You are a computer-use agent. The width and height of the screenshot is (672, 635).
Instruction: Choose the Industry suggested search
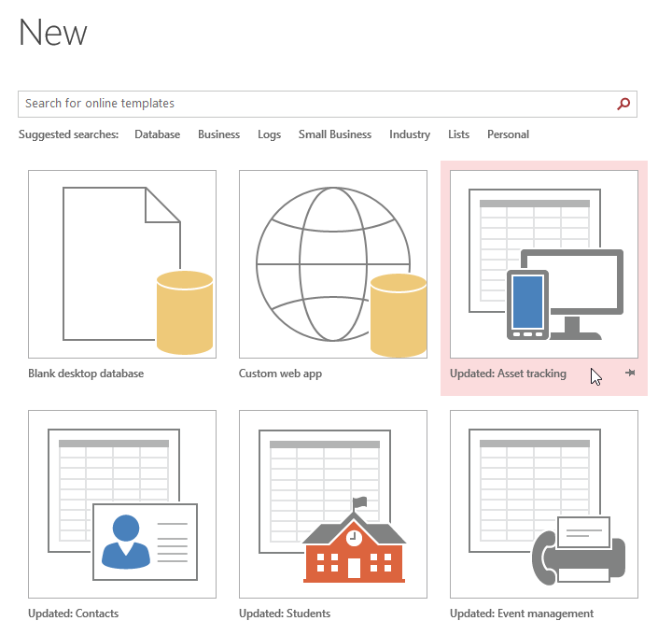pos(410,134)
